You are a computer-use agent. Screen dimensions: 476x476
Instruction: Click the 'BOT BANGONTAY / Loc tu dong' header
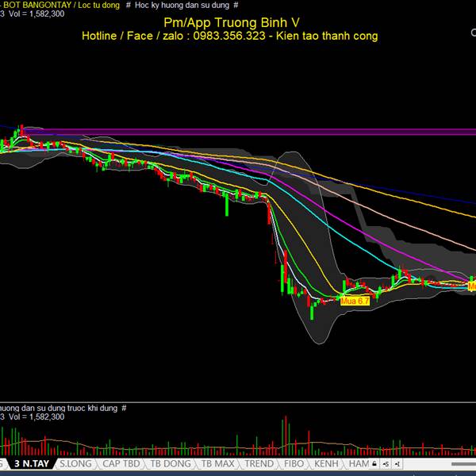pyautogui.click(x=62, y=5)
